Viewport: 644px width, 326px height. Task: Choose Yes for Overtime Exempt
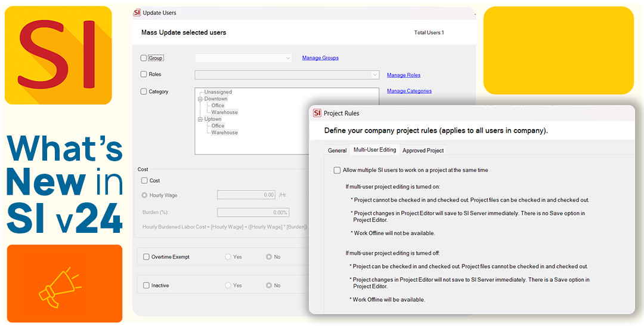point(228,257)
